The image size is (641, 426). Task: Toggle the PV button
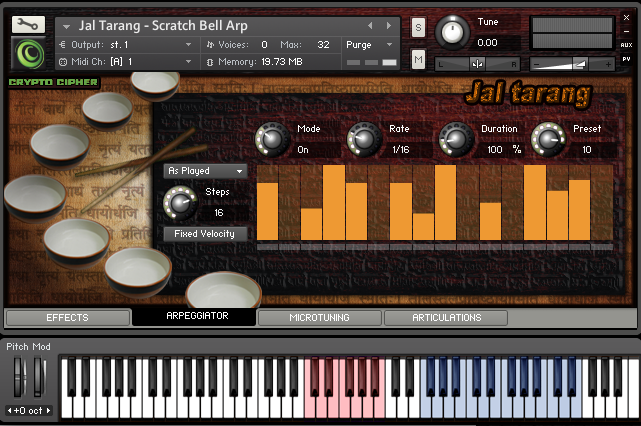(626, 59)
